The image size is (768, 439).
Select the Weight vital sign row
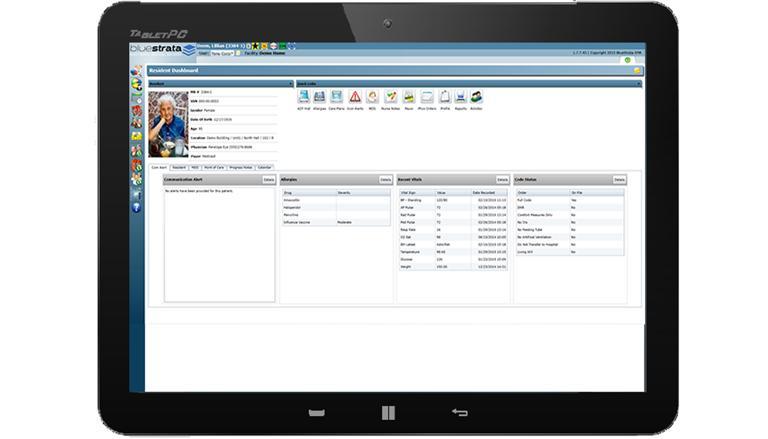pyautogui.click(x=453, y=267)
